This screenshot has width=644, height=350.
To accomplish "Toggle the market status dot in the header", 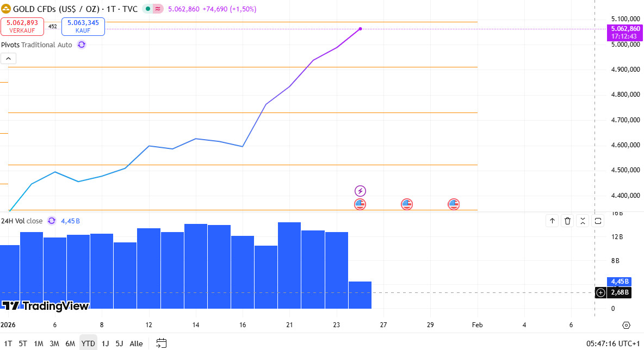I will coord(147,9).
